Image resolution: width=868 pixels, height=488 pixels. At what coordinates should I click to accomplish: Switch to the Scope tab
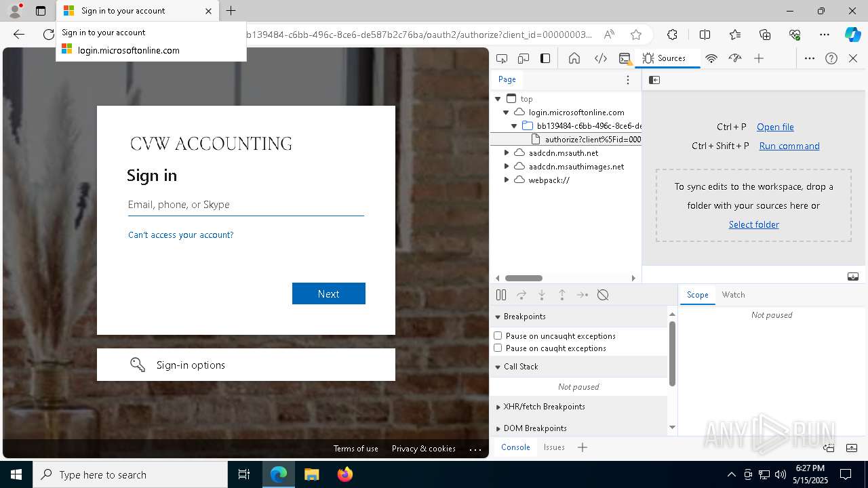697,295
